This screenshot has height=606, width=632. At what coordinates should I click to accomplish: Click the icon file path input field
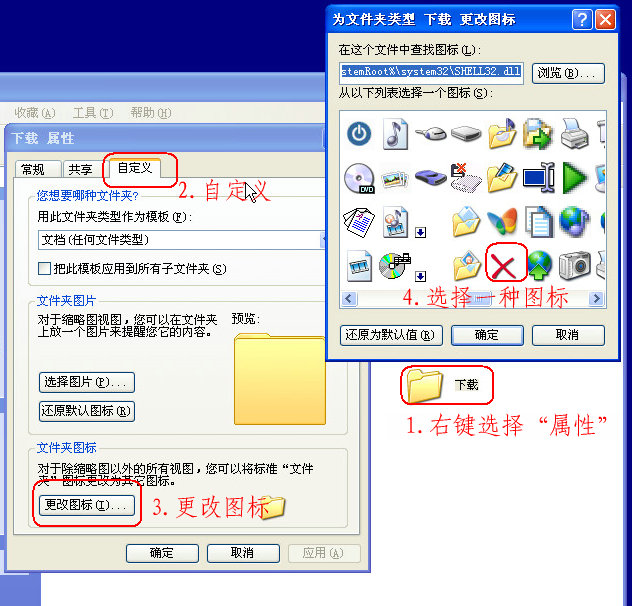(431, 73)
